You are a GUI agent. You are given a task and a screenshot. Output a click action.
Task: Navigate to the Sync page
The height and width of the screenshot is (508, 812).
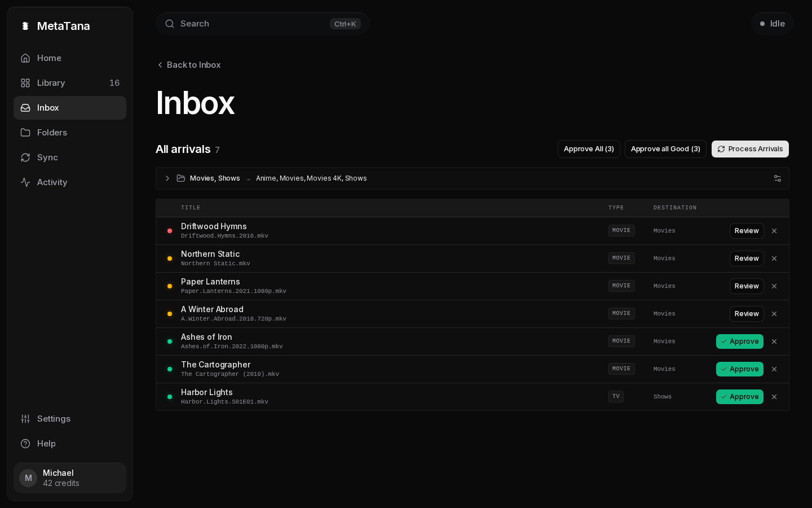pos(70,157)
